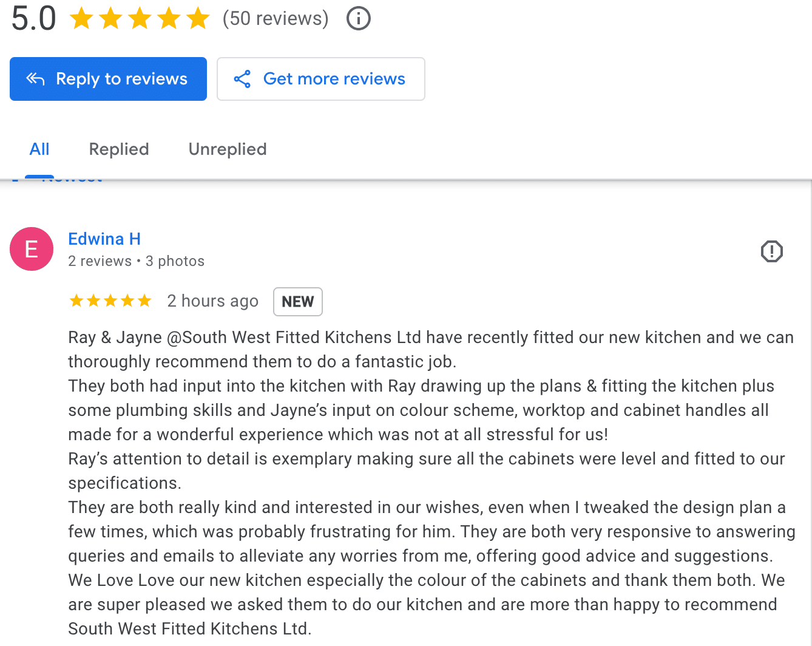
Task: Click Edwina H's circular profile avatar
Action: pyautogui.click(x=31, y=249)
